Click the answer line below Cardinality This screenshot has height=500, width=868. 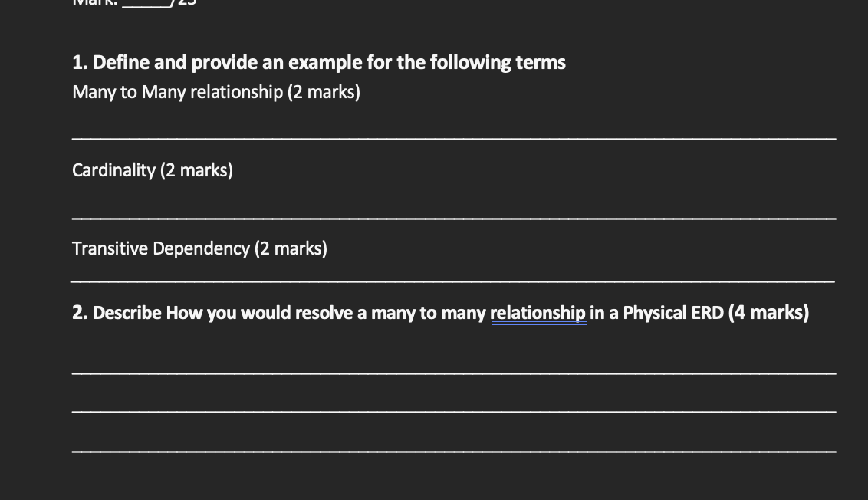(452, 218)
